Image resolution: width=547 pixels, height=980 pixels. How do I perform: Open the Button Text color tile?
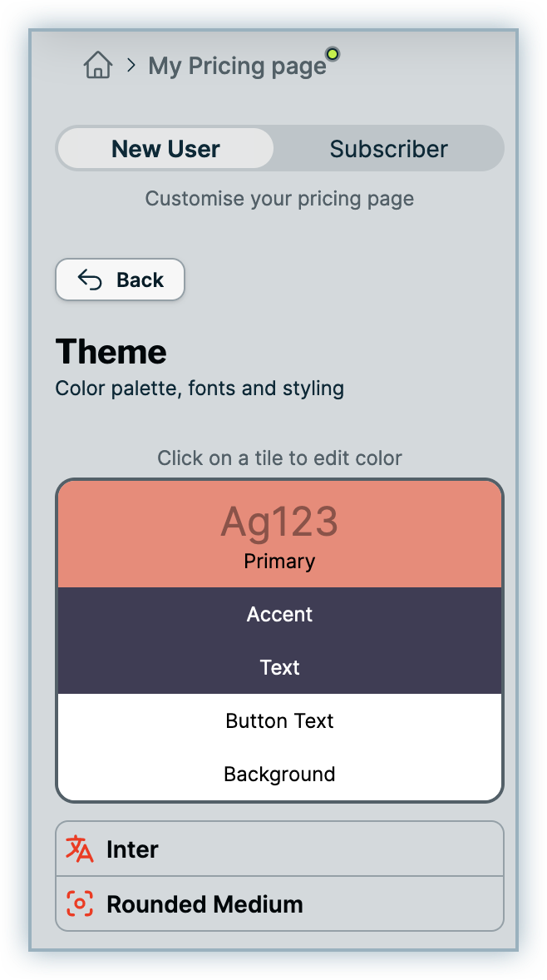[279, 720]
